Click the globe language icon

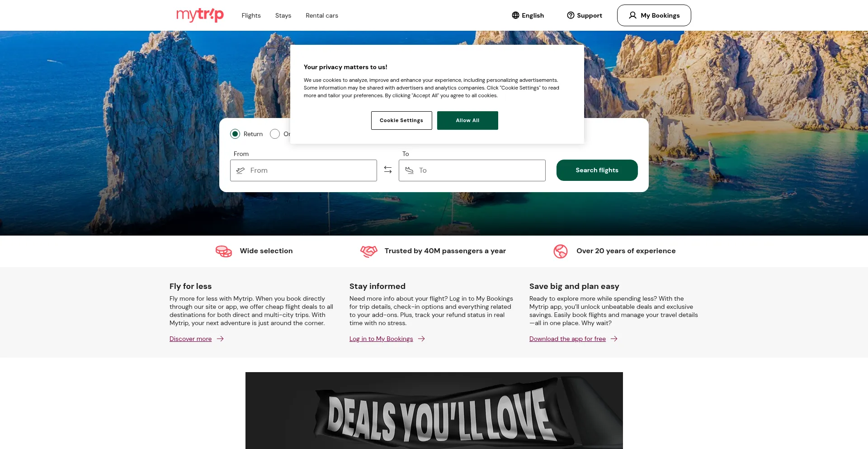pos(515,15)
